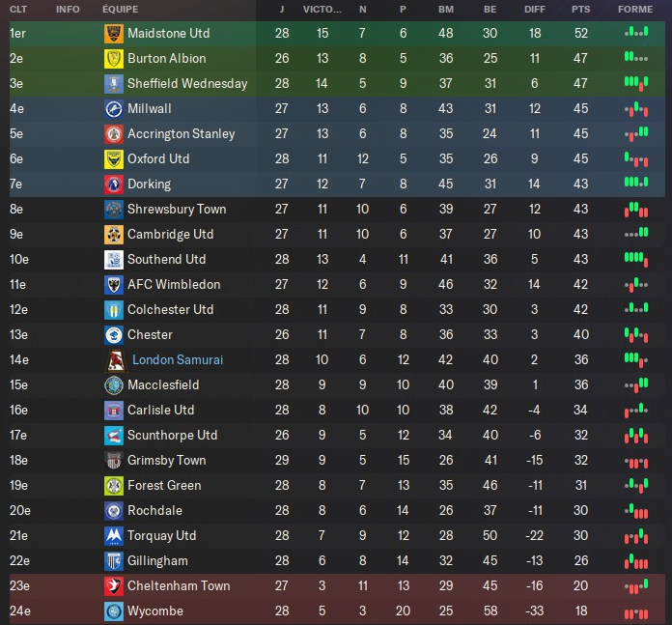Click the Millwall club crest
The width and height of the screenshot is (672, 625).
(x=114, y=109)
